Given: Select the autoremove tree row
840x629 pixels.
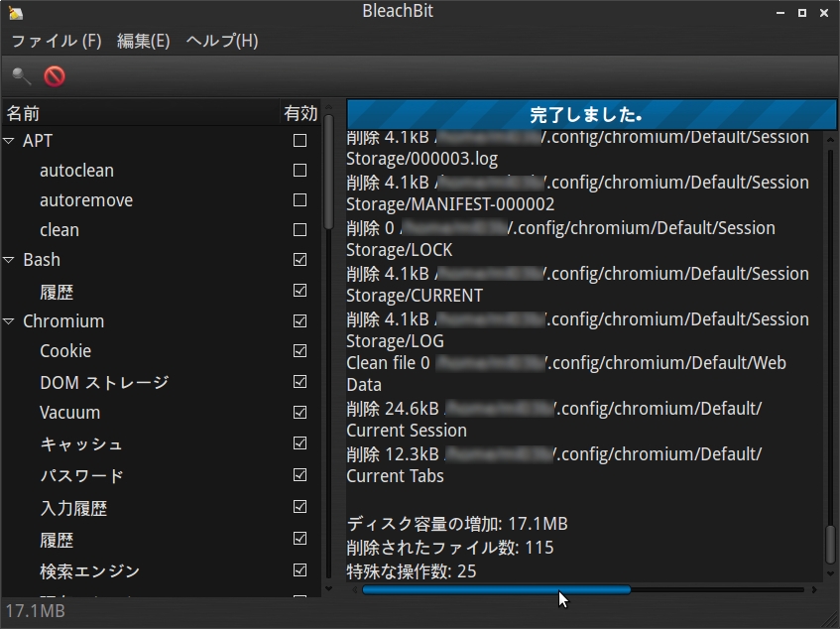Looking at the screenshot, I should pyautogui.click(x=161, y=199).
